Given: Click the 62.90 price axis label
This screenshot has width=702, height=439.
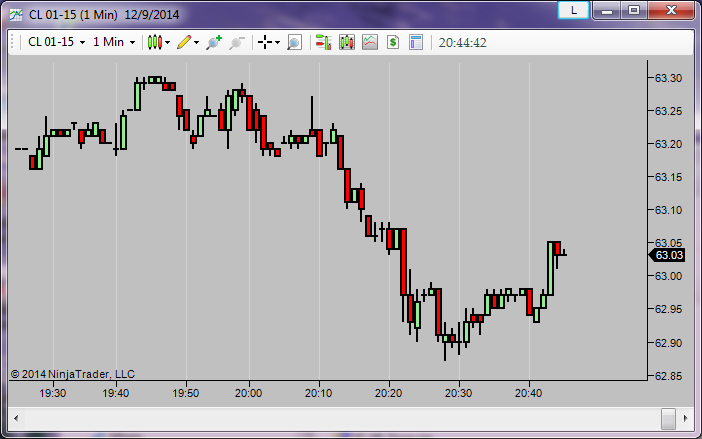Looking at the screenshot, I should tap(668, 343).
